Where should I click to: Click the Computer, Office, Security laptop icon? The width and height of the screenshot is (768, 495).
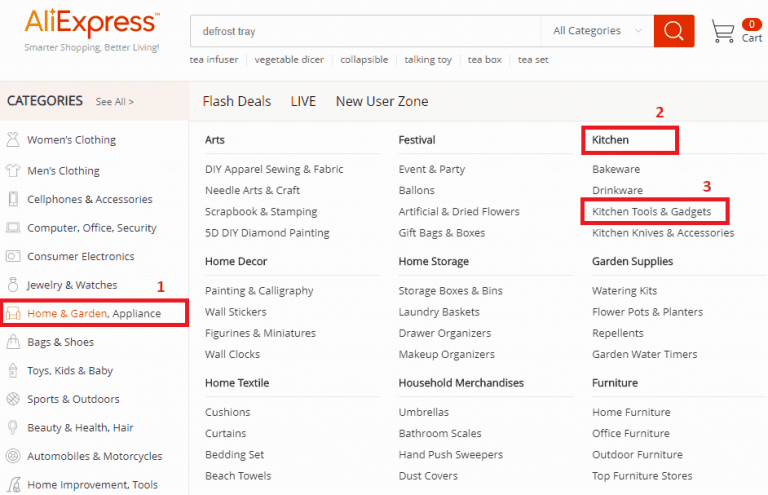13,228
